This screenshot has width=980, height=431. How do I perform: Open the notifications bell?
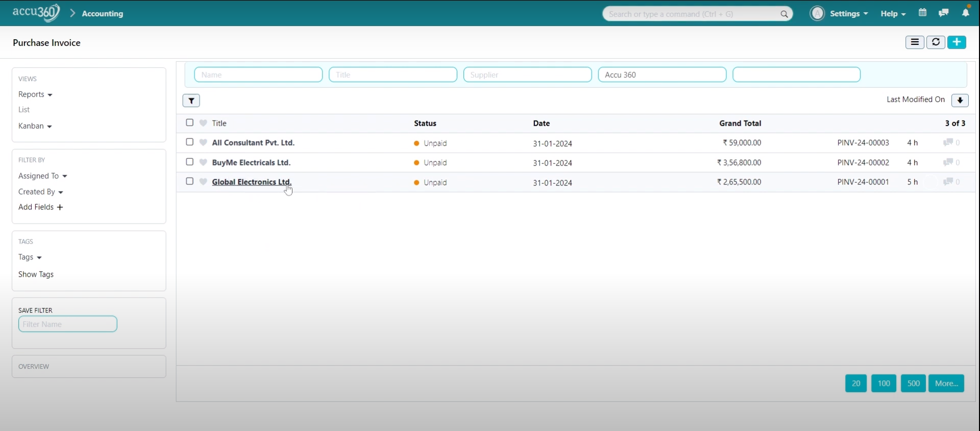point(966,12)
